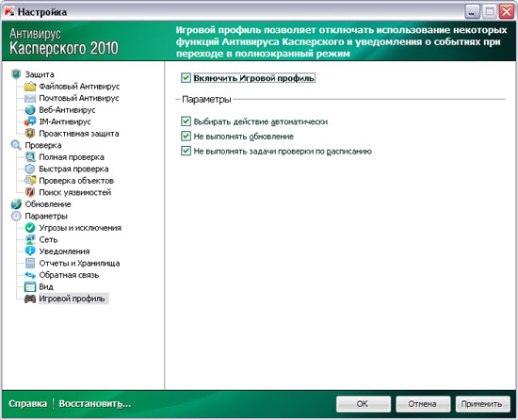Open Полная проверка settings
Viewport: 518px width, 420px height.
72,157
